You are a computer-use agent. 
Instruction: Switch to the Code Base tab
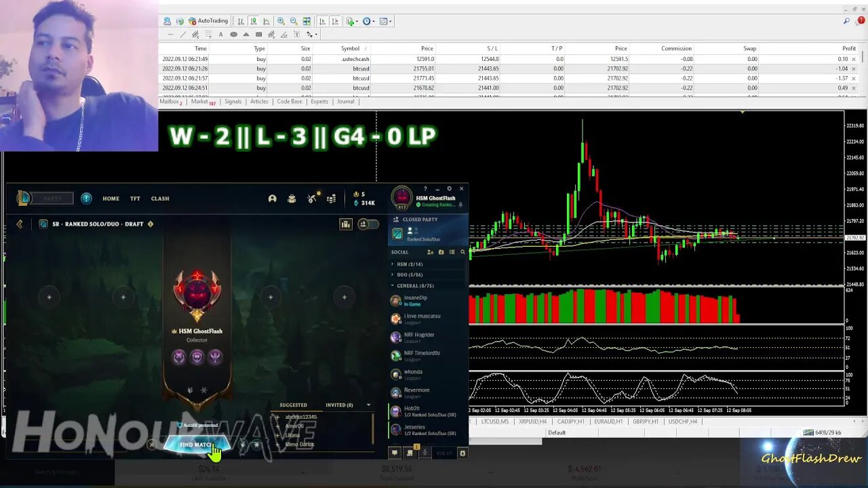290,102
